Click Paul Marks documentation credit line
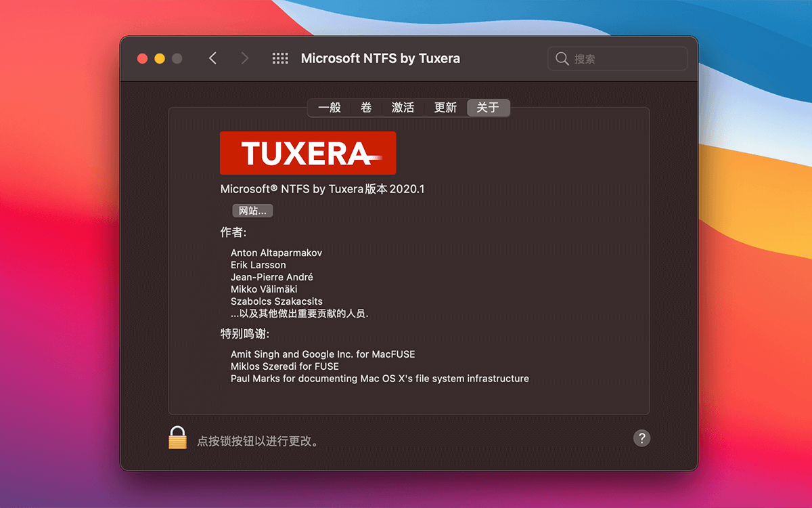Screen dimensions: 812x508 pos(380,379)
